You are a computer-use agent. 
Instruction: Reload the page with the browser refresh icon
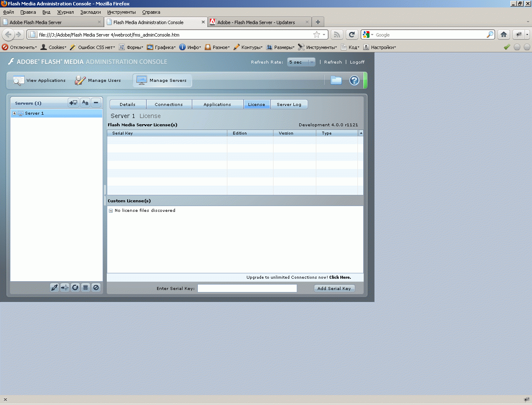pyautogui.click(x=352, y=34)
